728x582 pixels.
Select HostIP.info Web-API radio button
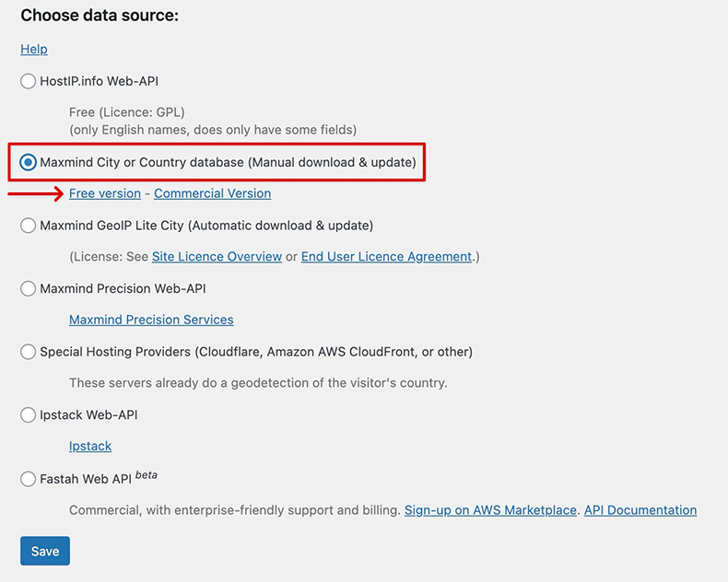point(29,81)
